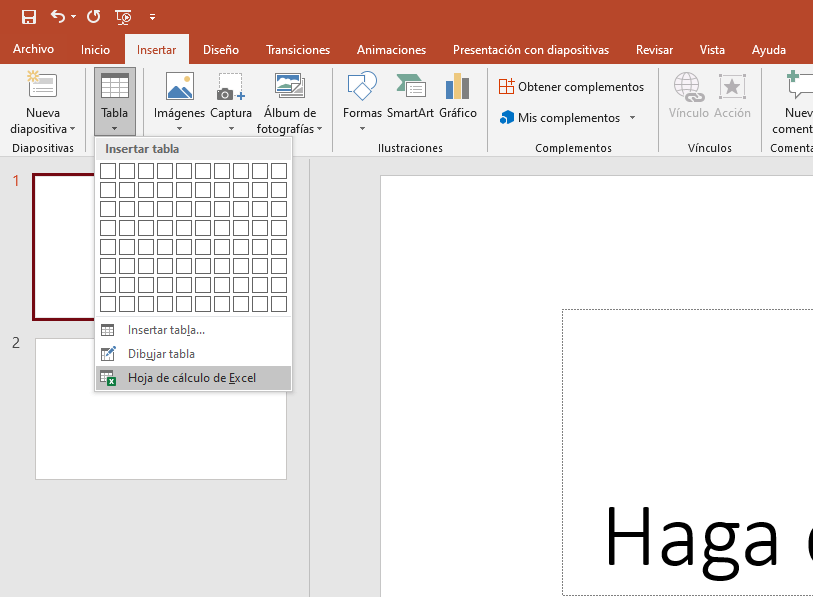Switch to the Diseño ribbon tab
813x597 pixels.
(x=219, y=48)
